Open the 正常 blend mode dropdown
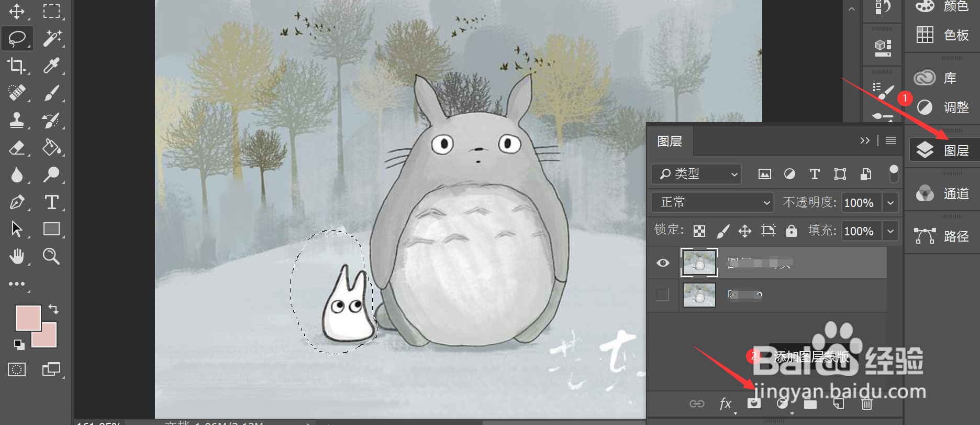 click(x=712, y=202)
